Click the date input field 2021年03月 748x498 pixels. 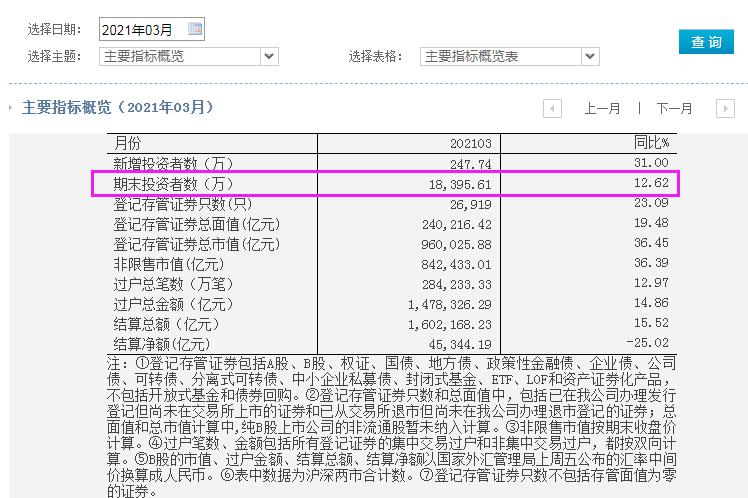click(152, 29)
